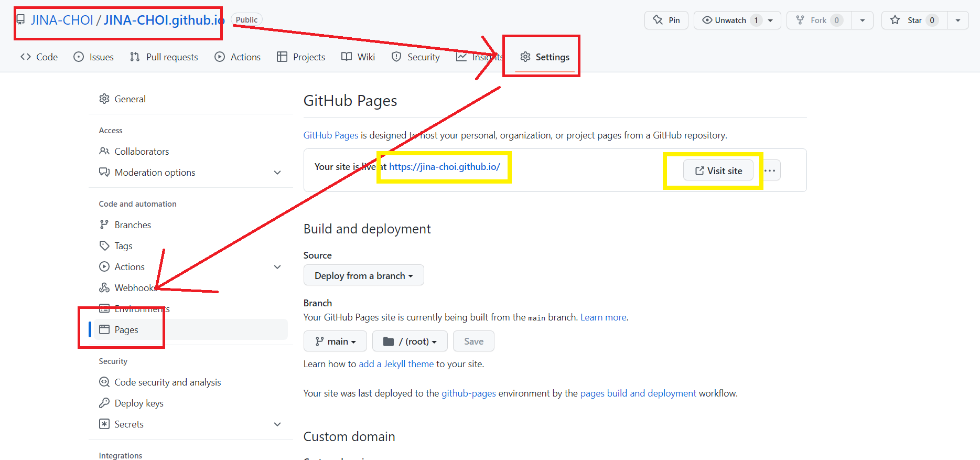The height and width of the screenshot is (460, 980).
Task: Open the / (root) folder dropdown
Action: pos(410,341)
